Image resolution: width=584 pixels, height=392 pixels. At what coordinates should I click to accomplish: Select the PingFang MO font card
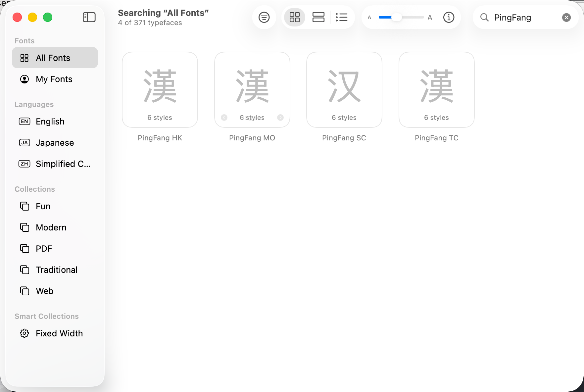[x=252, y=90]
